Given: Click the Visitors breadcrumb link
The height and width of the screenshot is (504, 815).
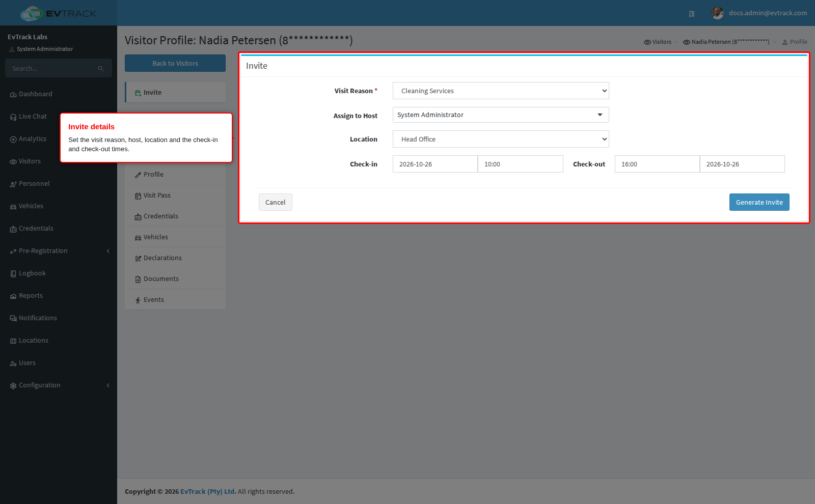Looking at the screenshot, I should (658, 42).
